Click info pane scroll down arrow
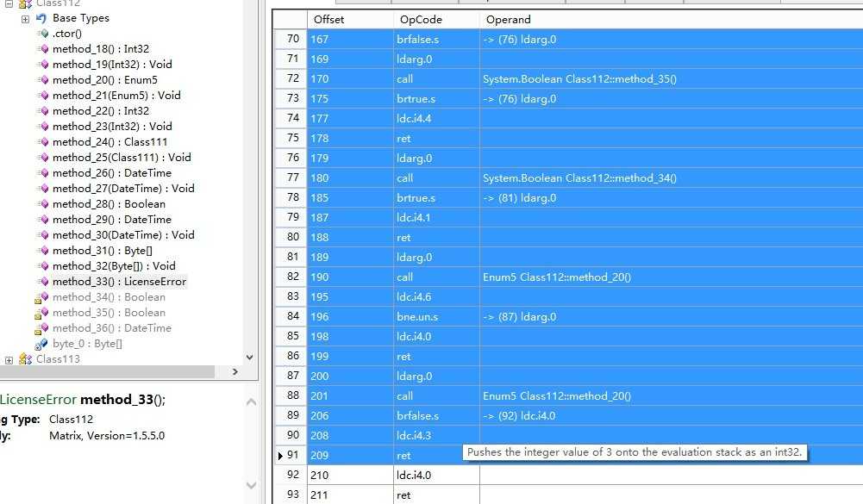Screen dimensions: 863x504 click(x=251, y=485)
